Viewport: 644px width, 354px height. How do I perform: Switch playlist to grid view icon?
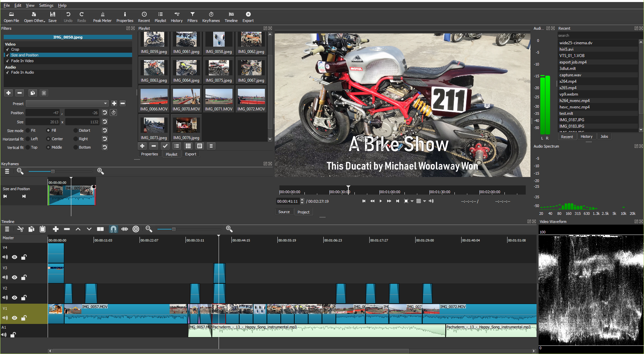pyautogui.click(x=188, y=146)
